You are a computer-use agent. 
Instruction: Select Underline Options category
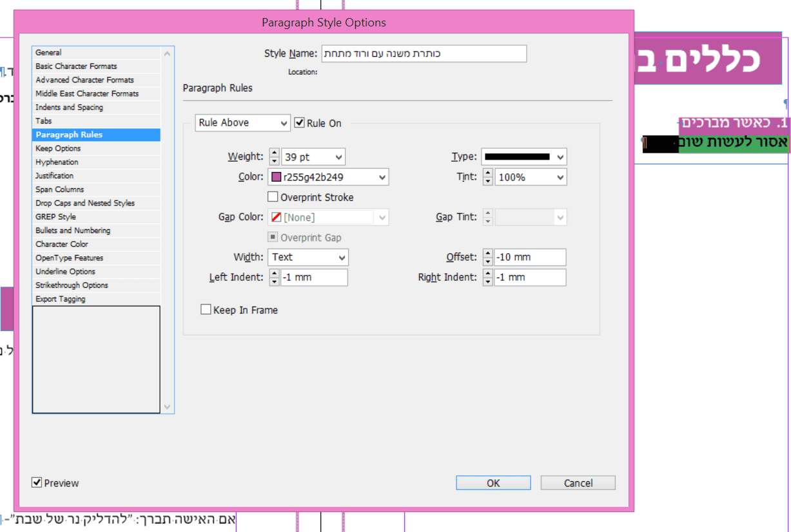(97, 272)
